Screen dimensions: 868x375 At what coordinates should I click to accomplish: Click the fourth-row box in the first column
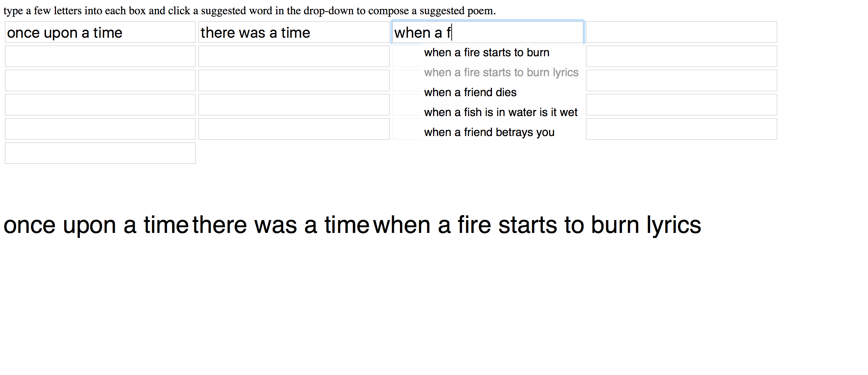pyautogui.click(x=100, y=105)
